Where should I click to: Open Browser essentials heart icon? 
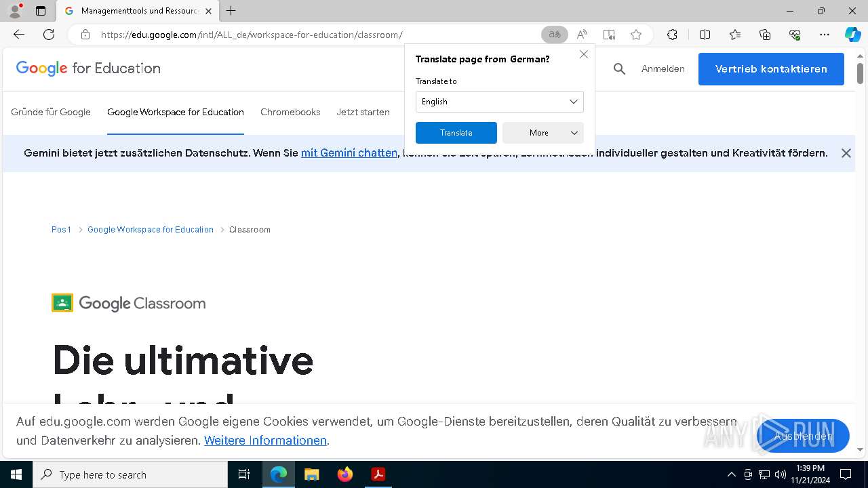(795, 35)
